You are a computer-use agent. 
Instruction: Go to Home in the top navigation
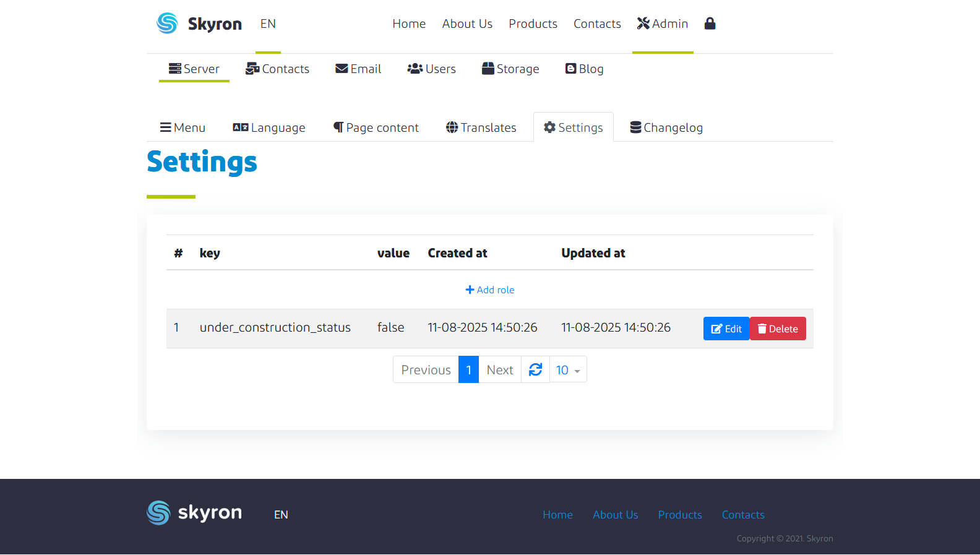409,24
